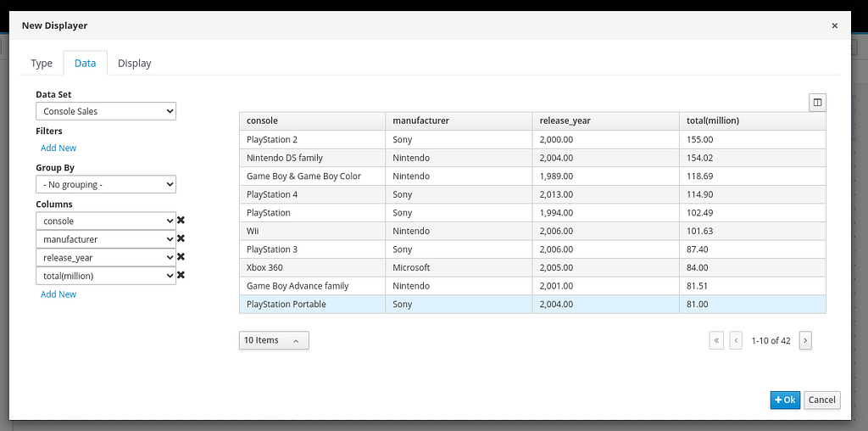Open the table column picker icon
Viewport: 868px width, 431px height.
[x=817, y=103]
